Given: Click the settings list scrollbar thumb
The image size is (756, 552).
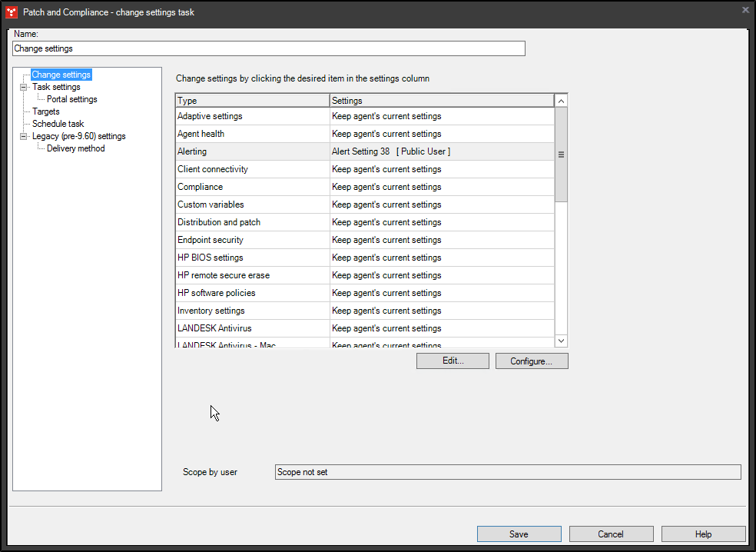Looking at the screenshot, I should (561, 154).
